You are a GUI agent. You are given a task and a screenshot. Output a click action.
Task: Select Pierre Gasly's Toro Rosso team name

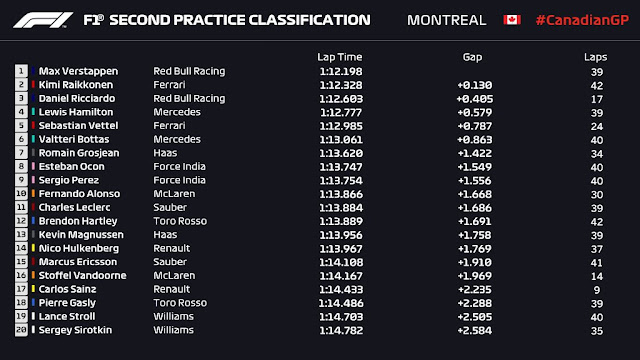180,303
